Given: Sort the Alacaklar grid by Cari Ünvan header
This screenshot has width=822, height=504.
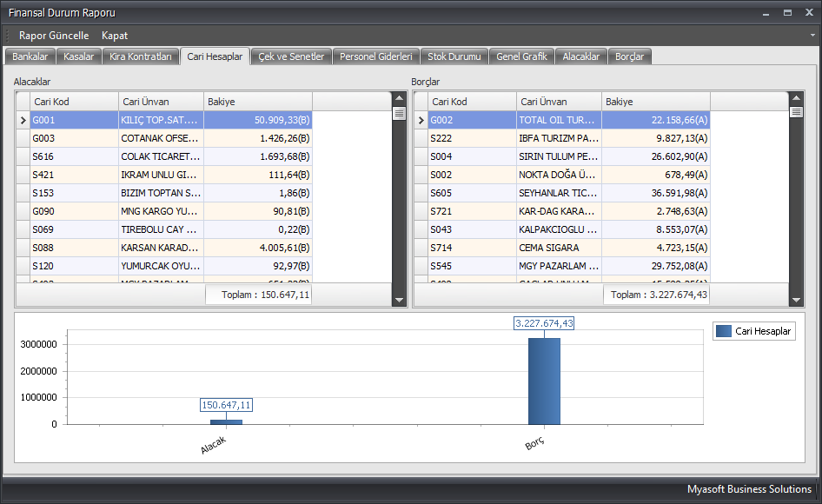Looking at the screenshot, I should click(161, 102).
